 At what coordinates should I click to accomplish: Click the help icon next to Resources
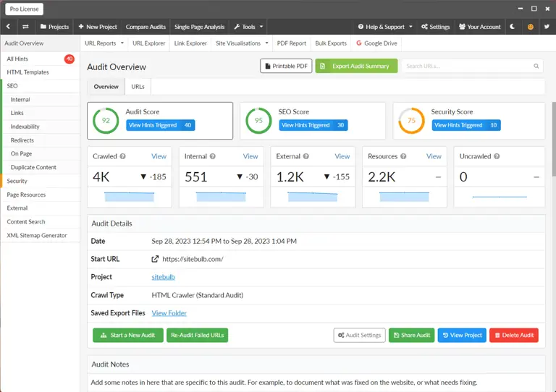click(403, 156)
